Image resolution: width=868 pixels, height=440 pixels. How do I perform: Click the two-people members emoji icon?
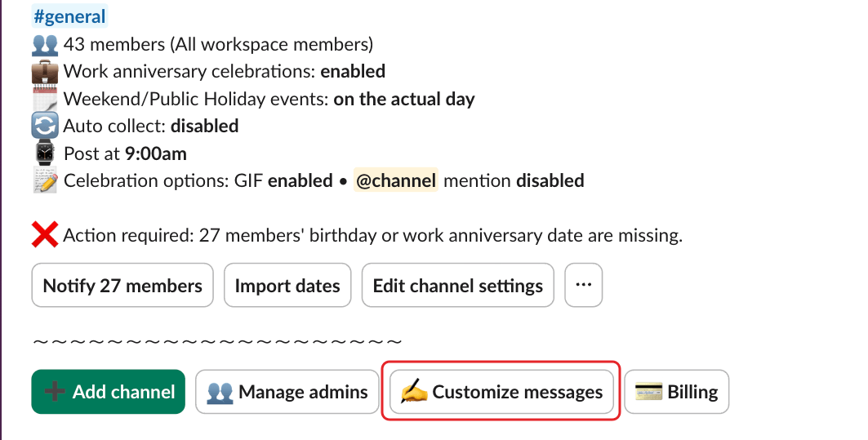[45, 44]
